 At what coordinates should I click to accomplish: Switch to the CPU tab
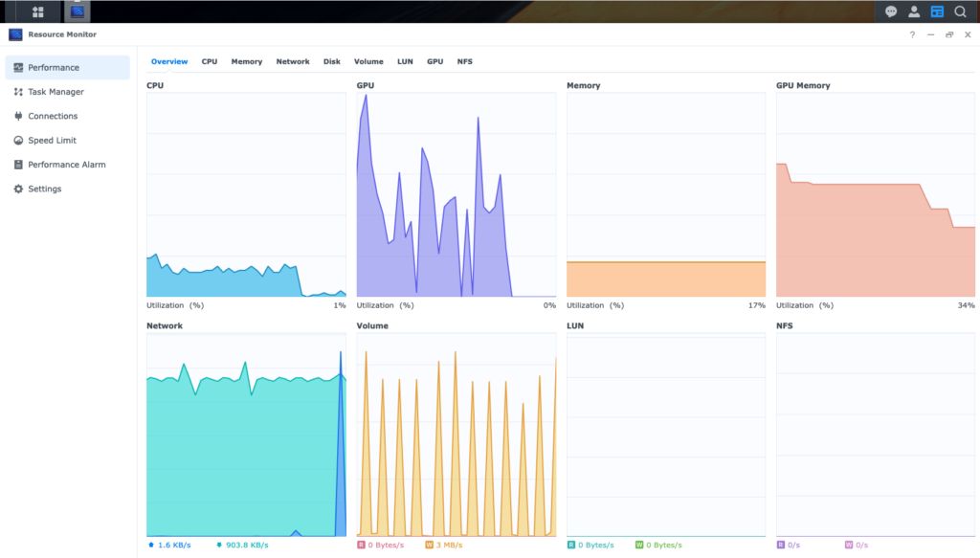209,61
